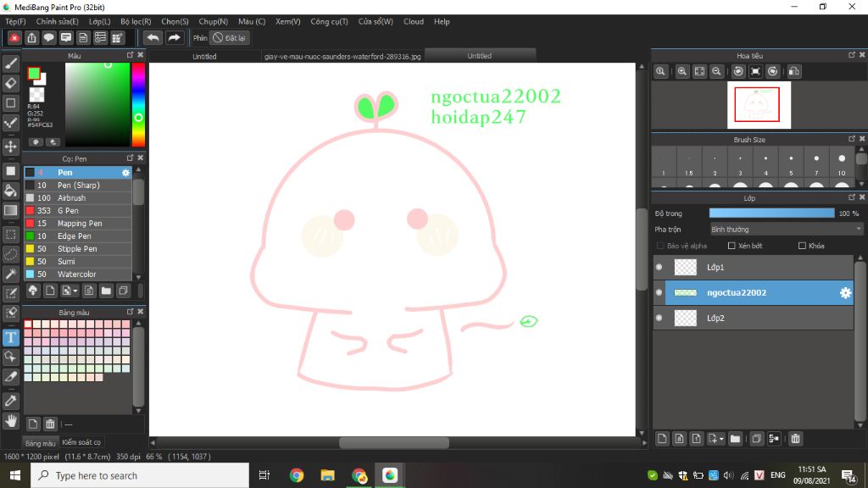The width and height of the screenshot is (868, 488).
Task: Select the Bucket fill tool
Action: 10,191
